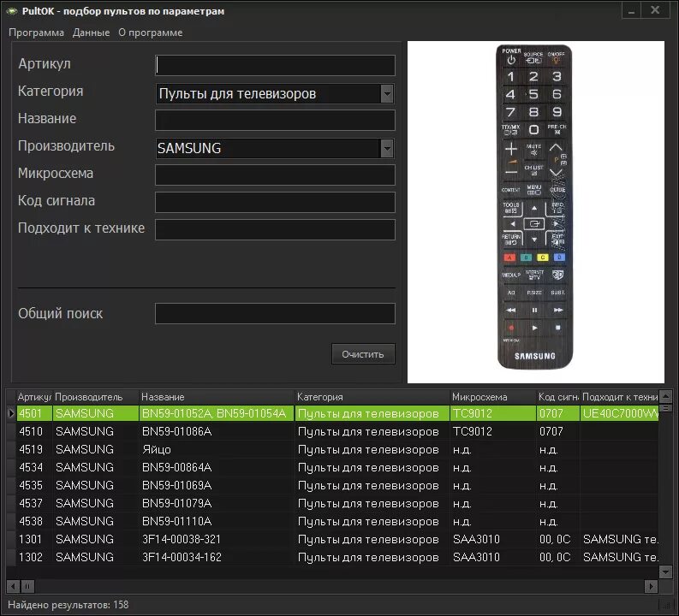Image resolution: width=679 pixels, height=616 pixels.
Task: Click the PultOK application icon in title bar
Action: coord(12,11)
